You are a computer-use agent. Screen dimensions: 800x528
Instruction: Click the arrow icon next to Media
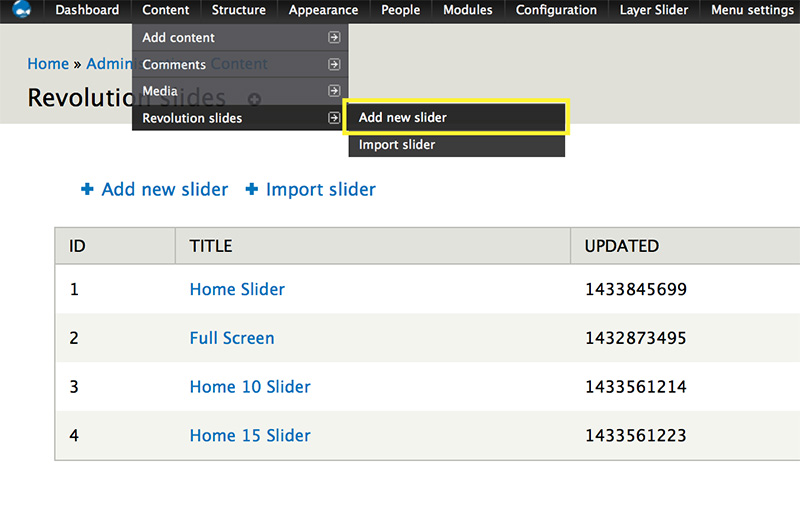[334, 91]
